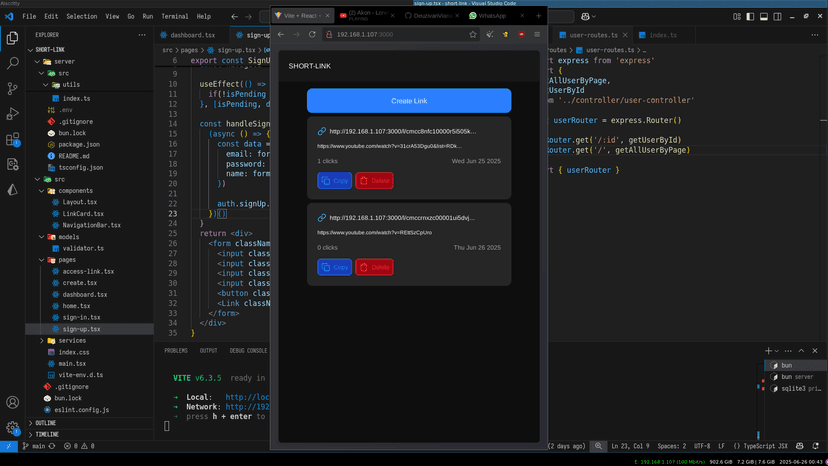Image resolution: width=828 pixels, height=466 pixels.
Task: Delete the first short link
Action: tap(374, 181)
